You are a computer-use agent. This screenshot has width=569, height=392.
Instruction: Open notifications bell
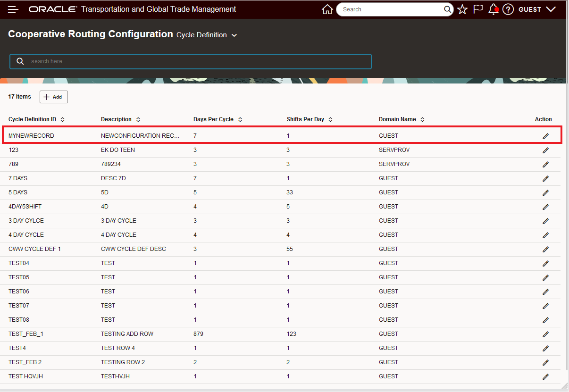pyautogui.click(x=494, y=9)
